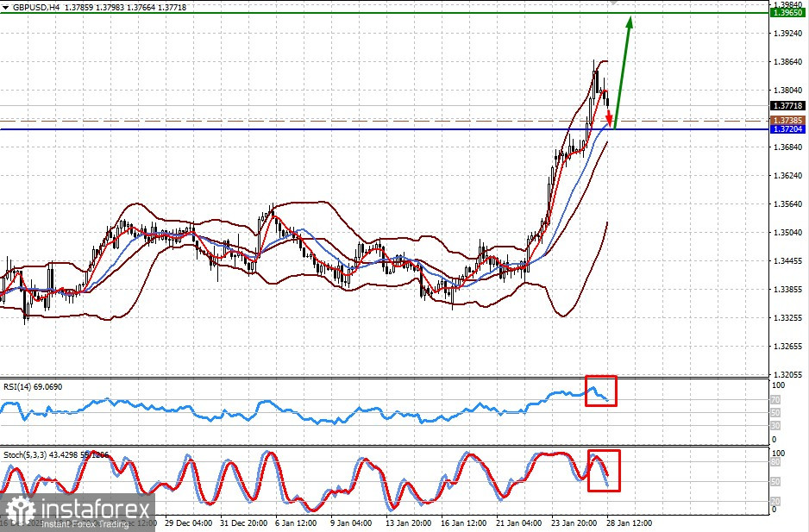Click the 20 level on Stochastic scale
Viewport: 809px width, 532px height.
point(775,501)
